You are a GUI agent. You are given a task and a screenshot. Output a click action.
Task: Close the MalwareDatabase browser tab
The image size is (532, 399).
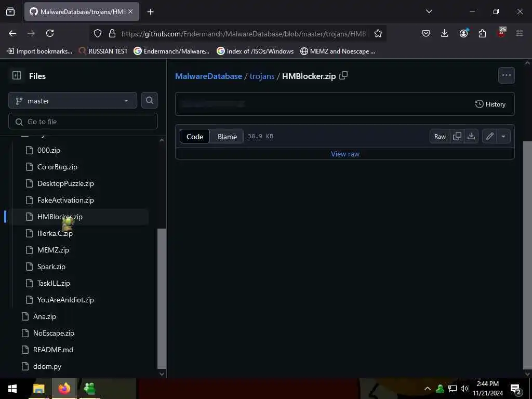(130, 11)
